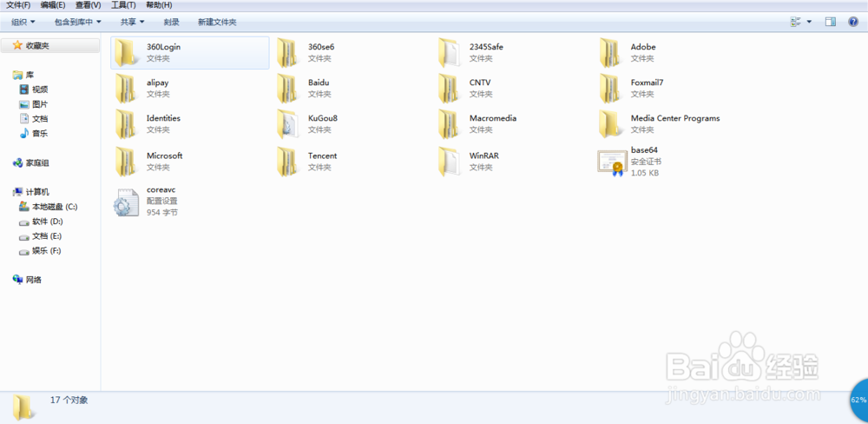The image size is (868, 424).
Task: Select the Baidu folder icon
Action: (x=287, y=89)
